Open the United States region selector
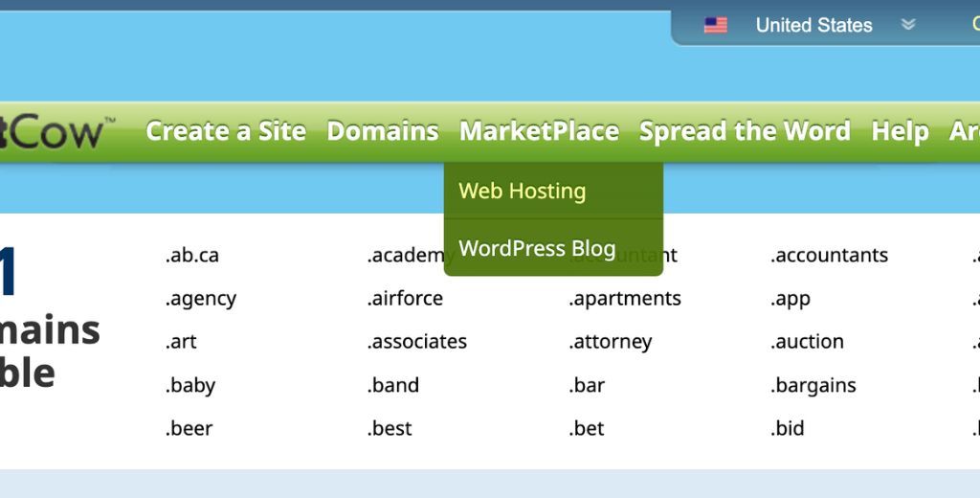The height and width of the screenshot is (498, 980). point(813,26)
